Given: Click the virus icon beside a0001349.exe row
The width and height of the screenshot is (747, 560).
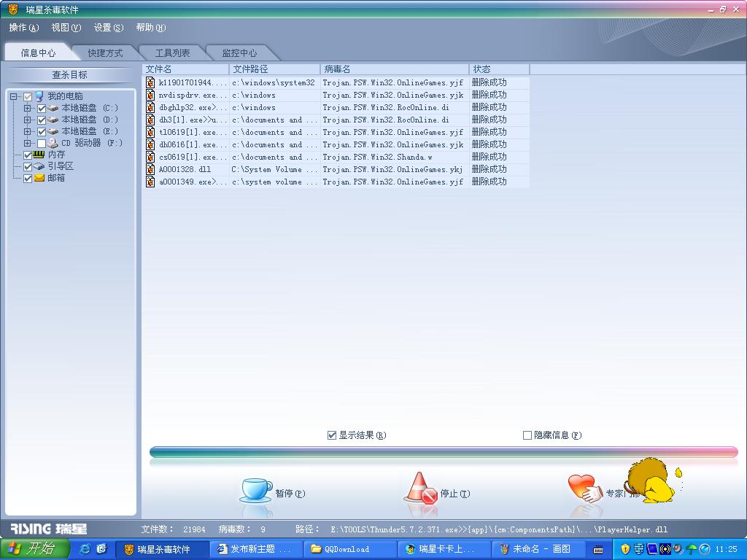Looking at the screenshot, I should click(150, 182).
